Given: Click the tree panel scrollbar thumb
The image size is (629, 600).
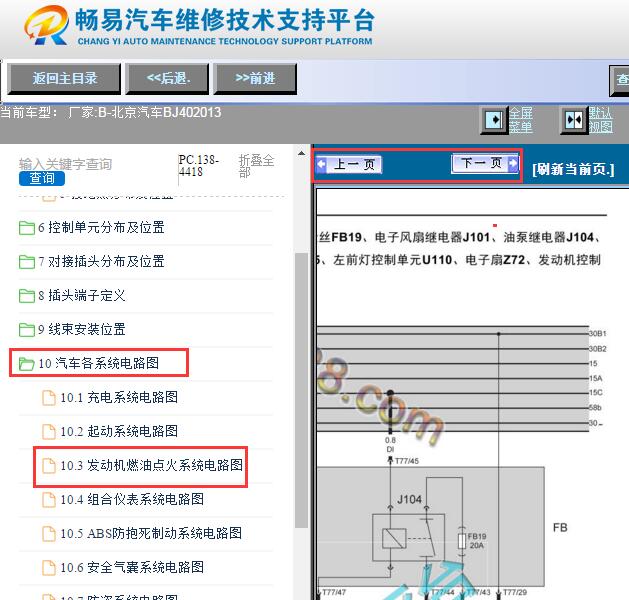Looking at the screenshot, I should [x=301, y=390].
